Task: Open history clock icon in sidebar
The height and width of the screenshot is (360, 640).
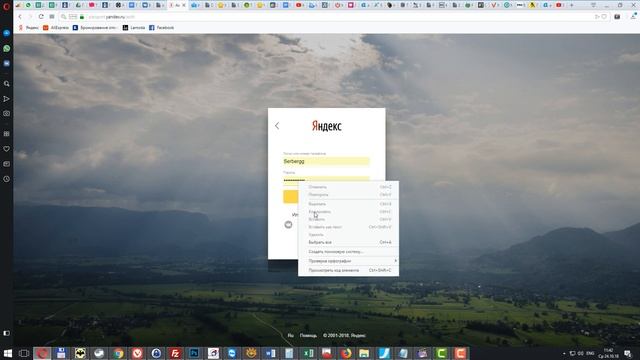Action: 7,179
